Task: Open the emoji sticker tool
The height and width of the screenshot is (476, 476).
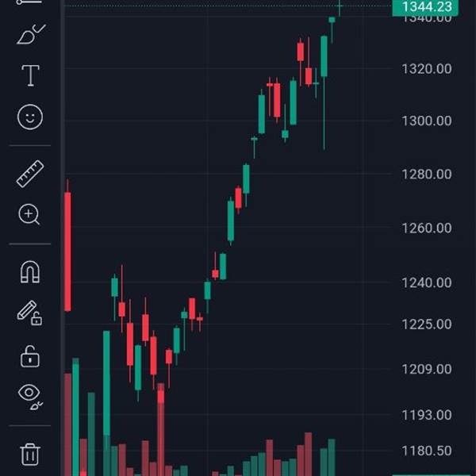Action: pos(30,117)
